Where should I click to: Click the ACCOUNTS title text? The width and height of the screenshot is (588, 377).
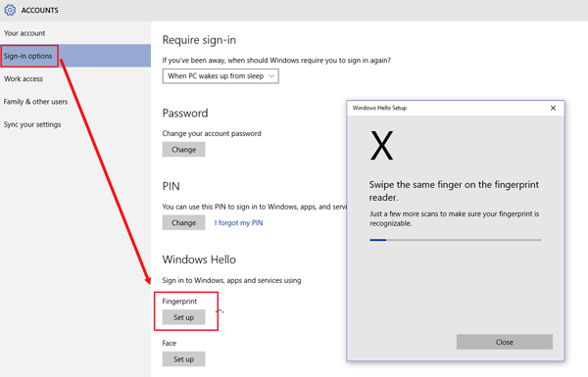[x=40, y=11]
